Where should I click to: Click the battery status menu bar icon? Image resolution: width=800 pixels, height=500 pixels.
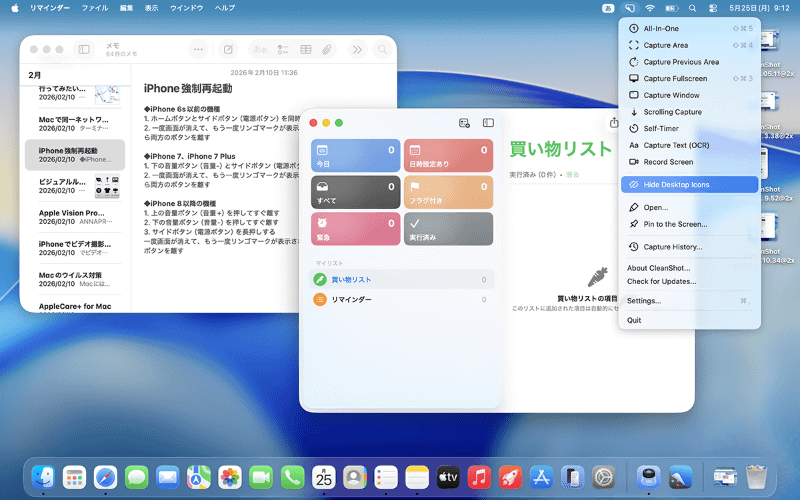[671, 8]
